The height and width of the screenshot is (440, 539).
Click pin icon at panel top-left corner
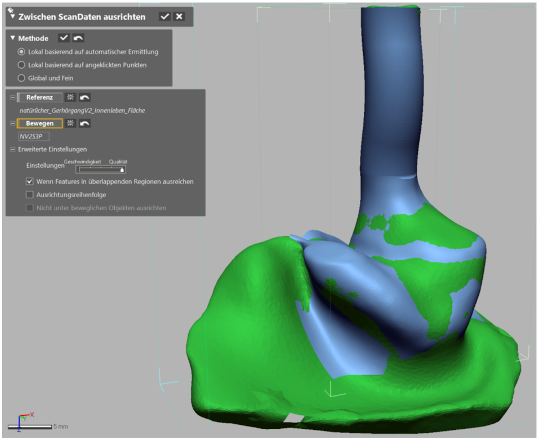click(10, 10)
